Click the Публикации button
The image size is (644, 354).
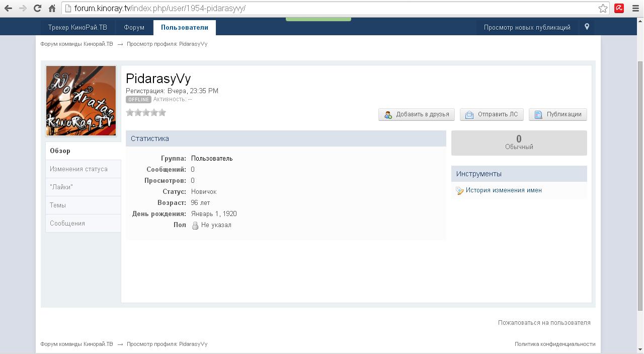point(557,114)
